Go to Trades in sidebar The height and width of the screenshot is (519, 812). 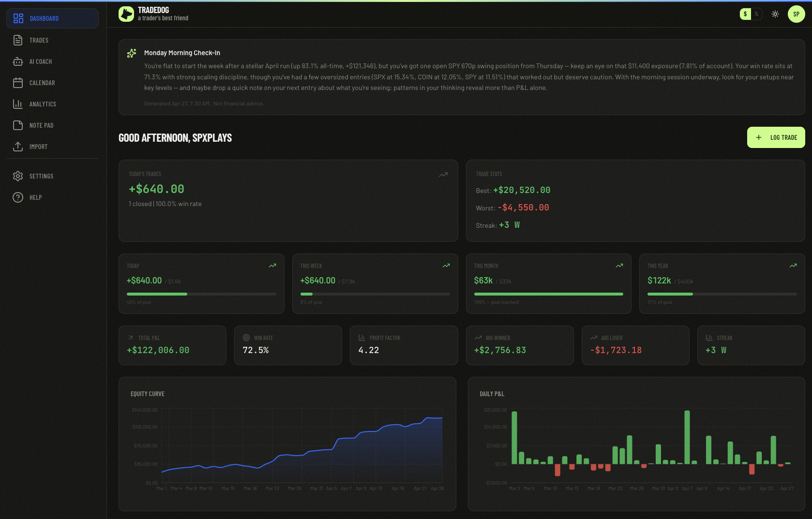tap(52, 40)
